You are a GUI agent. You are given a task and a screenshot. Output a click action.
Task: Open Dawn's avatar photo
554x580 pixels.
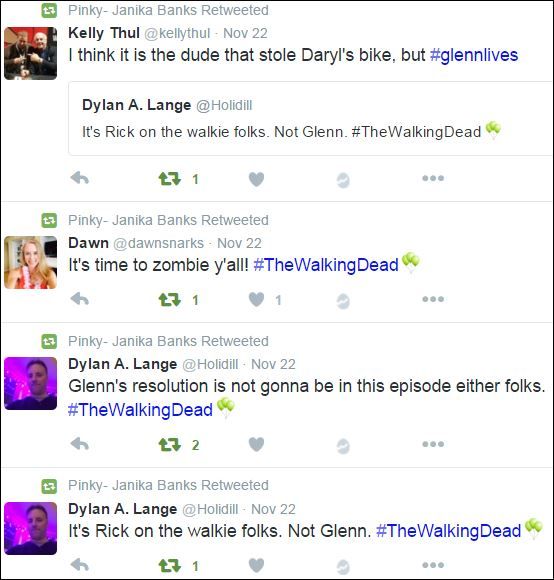pos(30,262)
